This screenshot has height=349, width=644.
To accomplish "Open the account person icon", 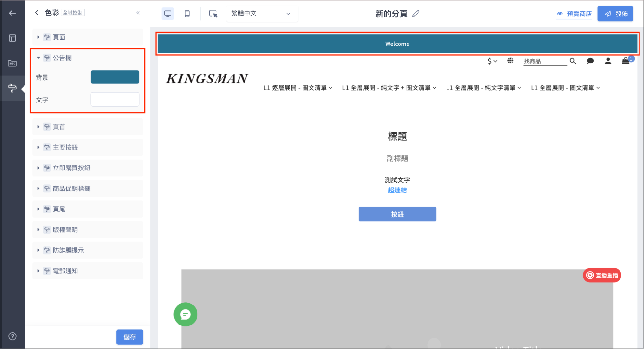I will (x=608, y=61).
